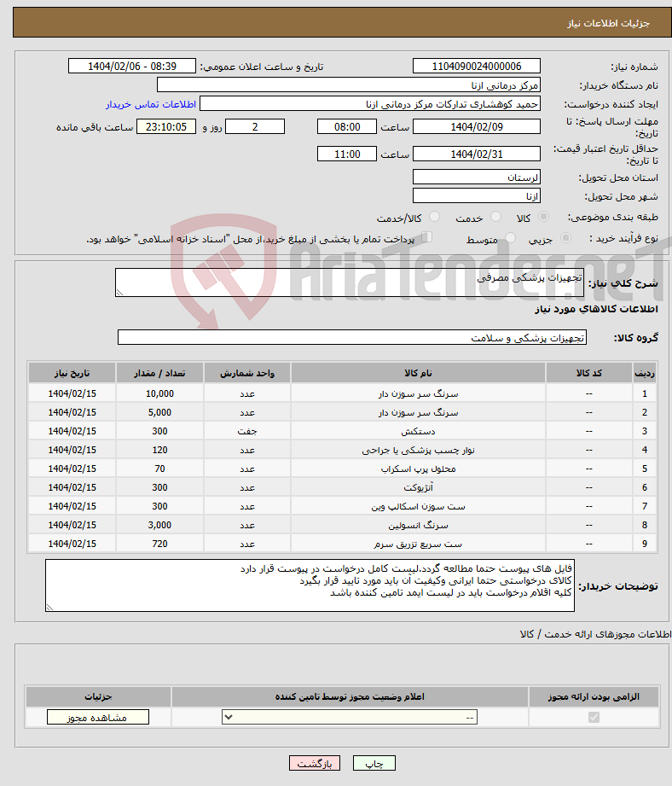Screen dimensions: 672x786
Task: Click the واحد شمارش column header
Action: pos(247,373)
